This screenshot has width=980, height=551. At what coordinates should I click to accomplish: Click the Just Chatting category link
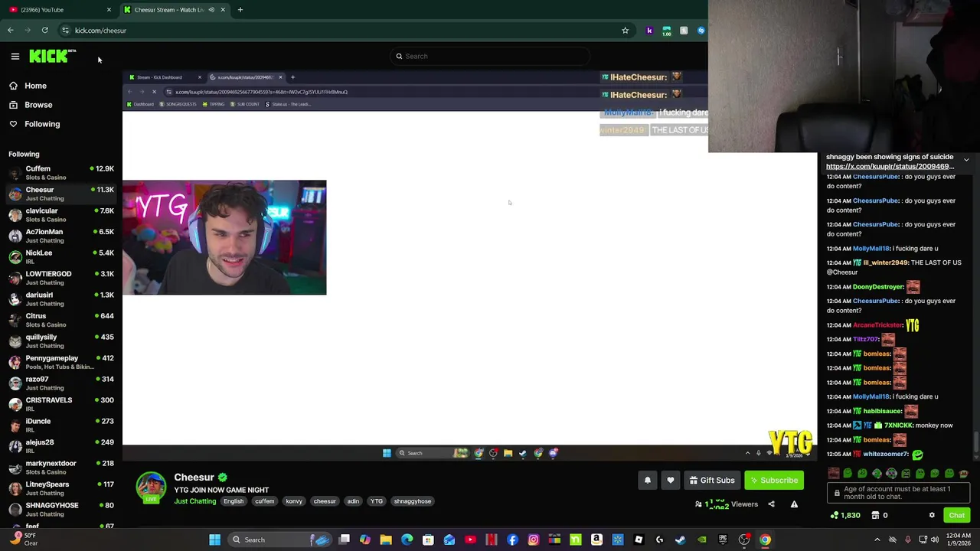tap(195, 501)
